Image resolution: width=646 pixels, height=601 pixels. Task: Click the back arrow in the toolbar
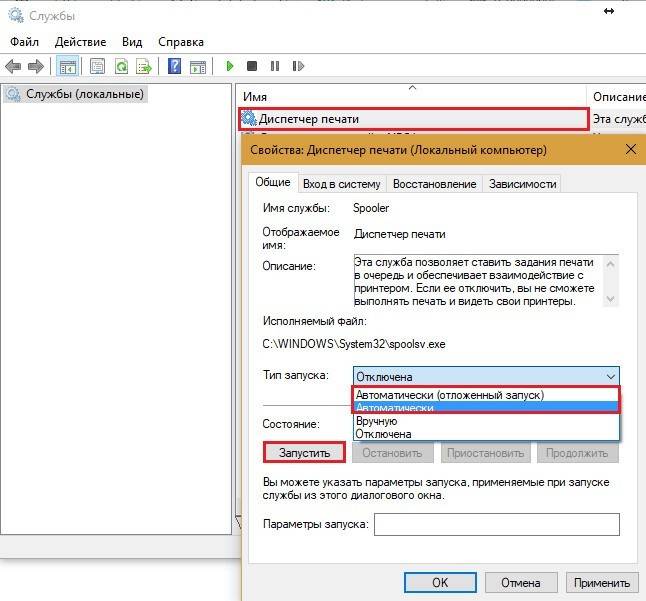click(13, 66)
